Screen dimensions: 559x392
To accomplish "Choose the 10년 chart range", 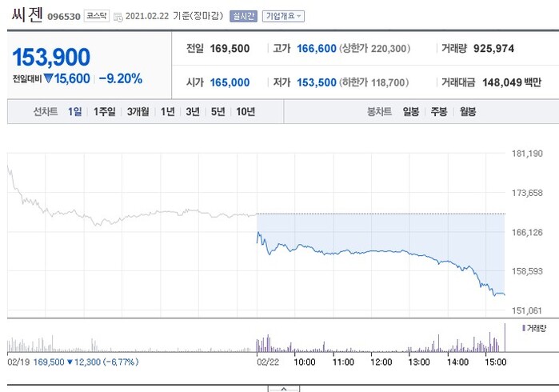I will pos(245,112).
